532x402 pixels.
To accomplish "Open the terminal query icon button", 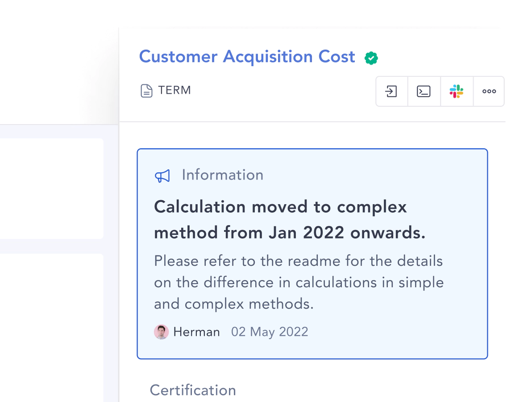I will point(424,91).
